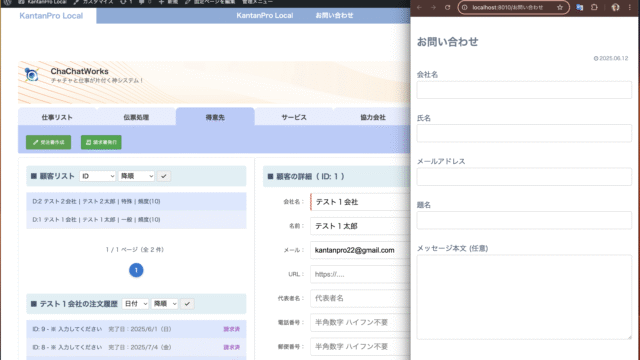
Task: View site information icon in address bar
Action: coord(464,7)
